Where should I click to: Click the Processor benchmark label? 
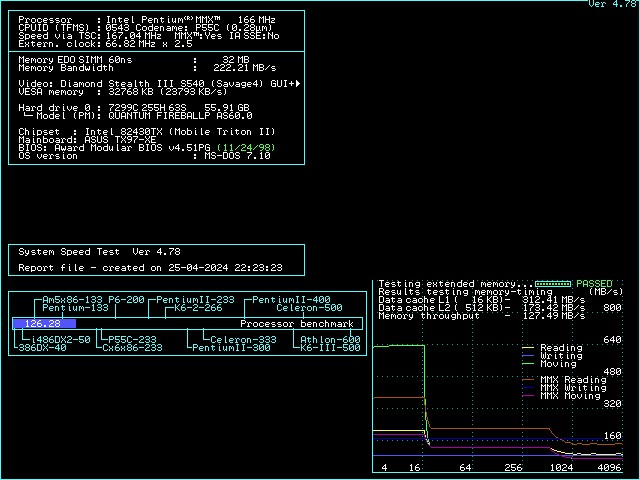click(x=297, y=324)
